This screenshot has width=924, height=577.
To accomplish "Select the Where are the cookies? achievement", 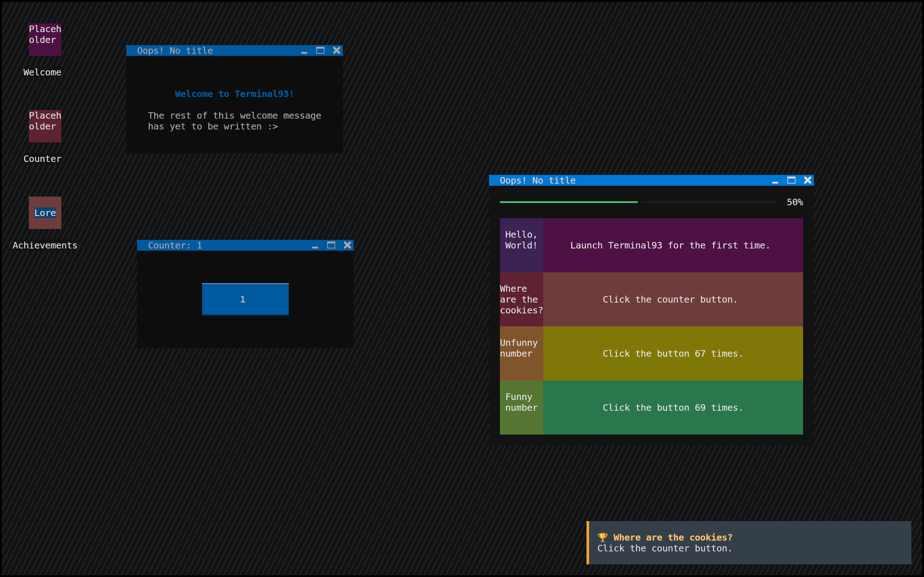I will coord(651,300).
